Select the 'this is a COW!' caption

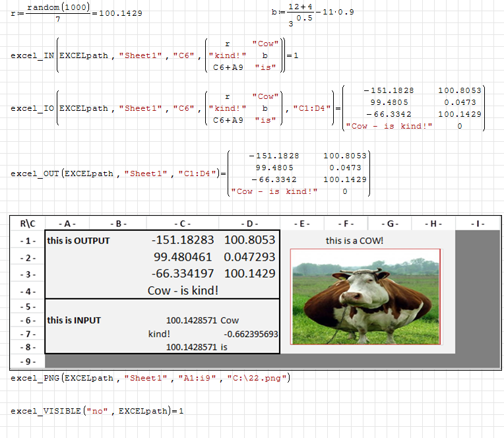pyautogui.click(x=354, y=241)
